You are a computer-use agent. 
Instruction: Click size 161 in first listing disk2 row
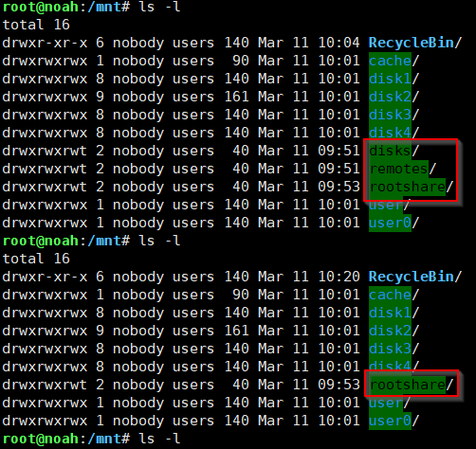tap(236, 97)
